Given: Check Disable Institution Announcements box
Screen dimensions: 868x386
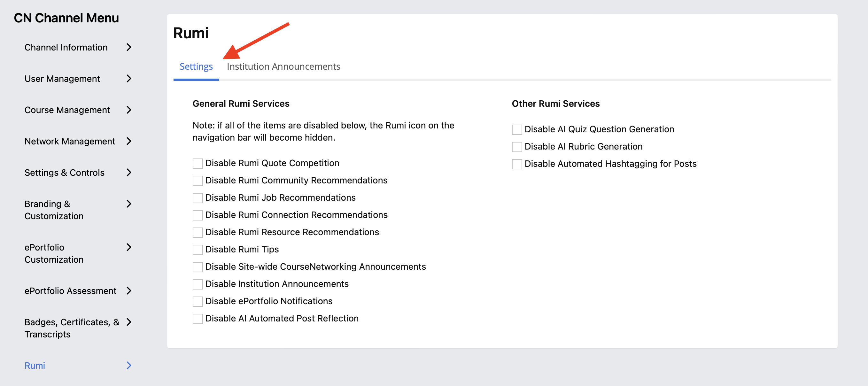Looking at the screenshot, I should (198, 284).
